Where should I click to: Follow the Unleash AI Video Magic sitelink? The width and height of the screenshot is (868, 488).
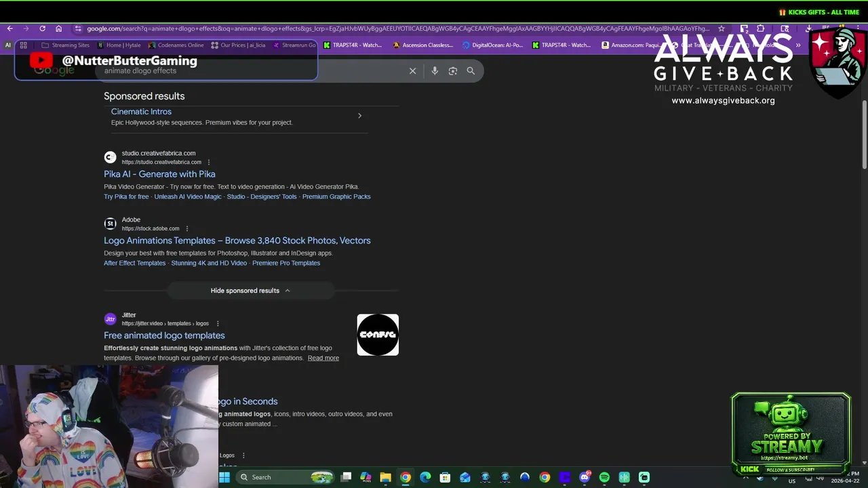(188, 197)
